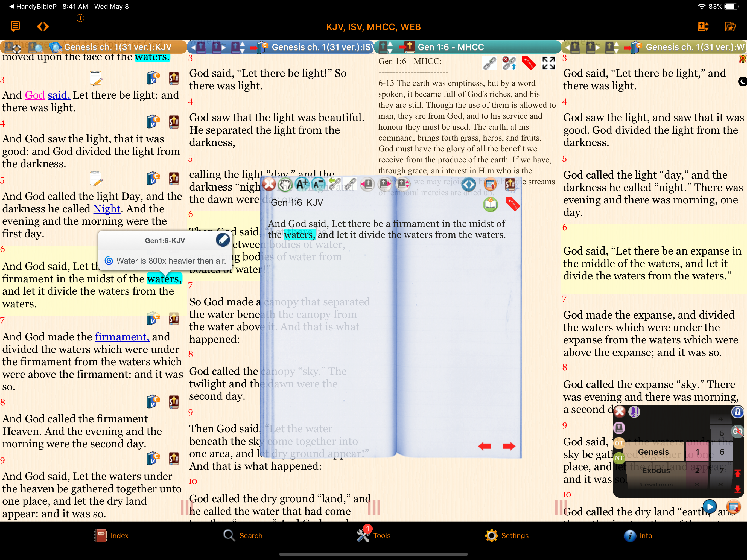Close the Gen 1:6-KJV popup window

269,184
